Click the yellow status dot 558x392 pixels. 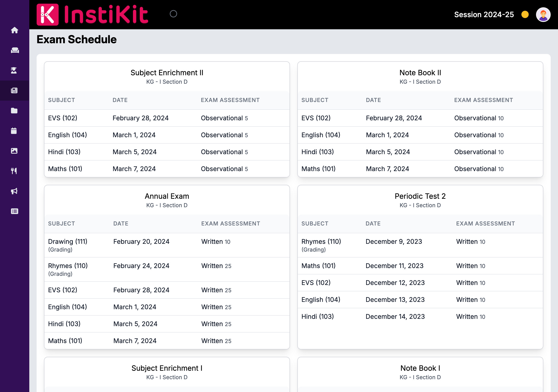point(525,15)
